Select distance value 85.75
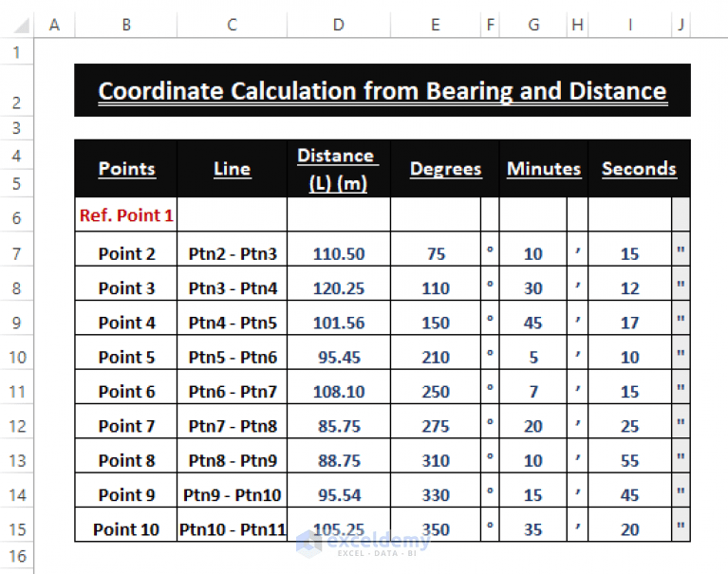The height and width of the screenshot is (574, 728). coord(339,421)
